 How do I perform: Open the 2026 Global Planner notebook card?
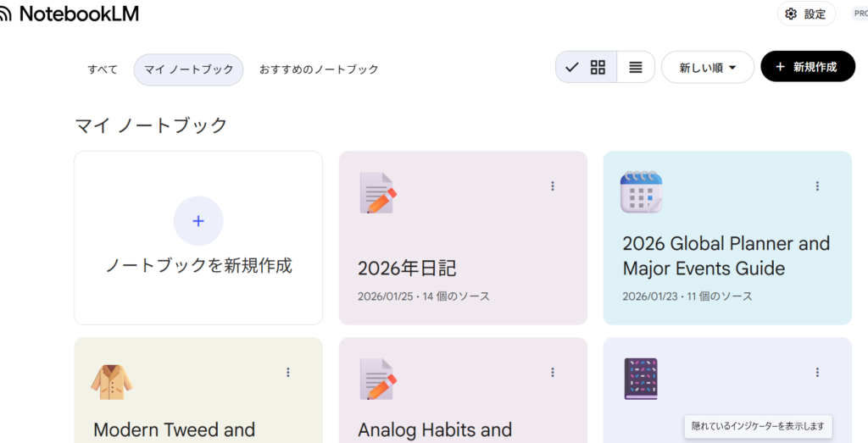click(726, 256)
